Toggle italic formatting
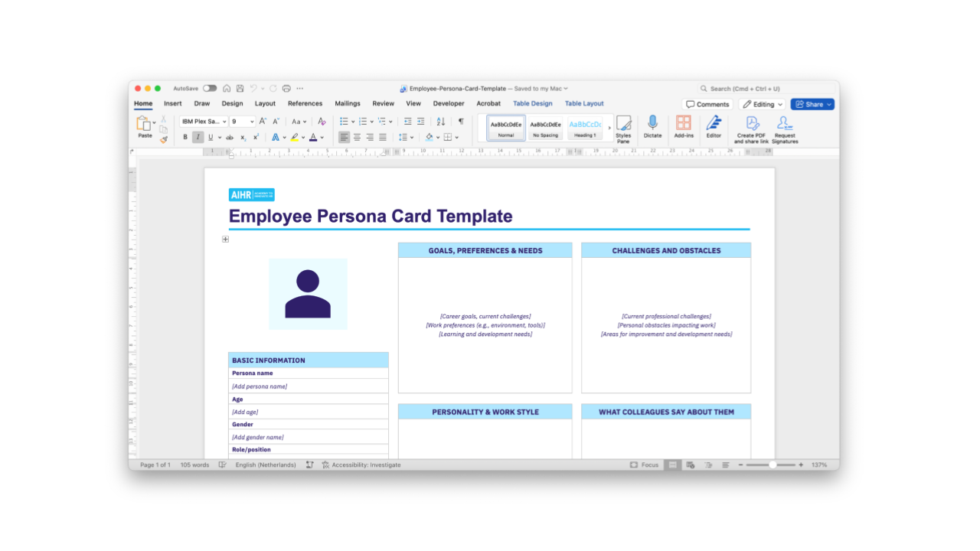 [198, 138]
